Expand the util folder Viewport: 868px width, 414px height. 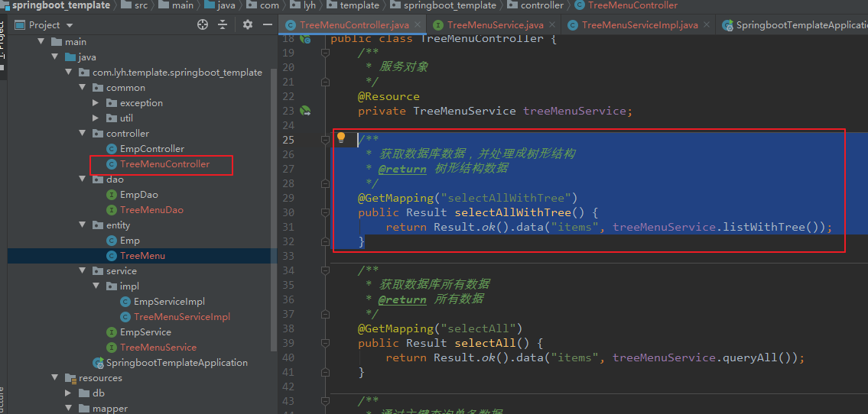[95, 118]
